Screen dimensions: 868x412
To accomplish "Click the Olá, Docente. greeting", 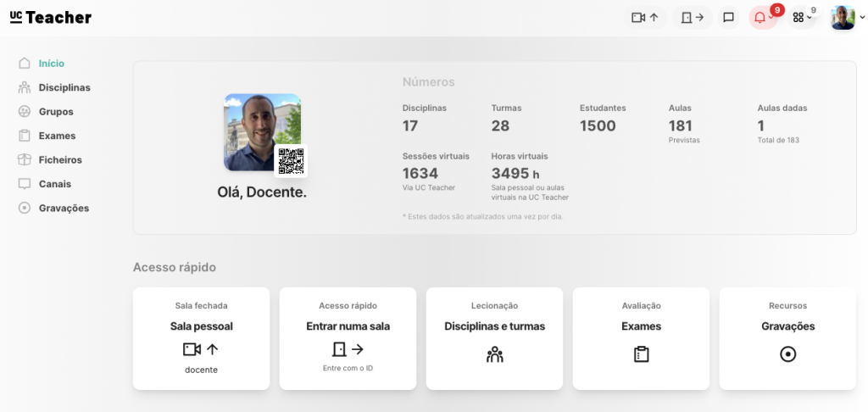I will tap(262, 192).
